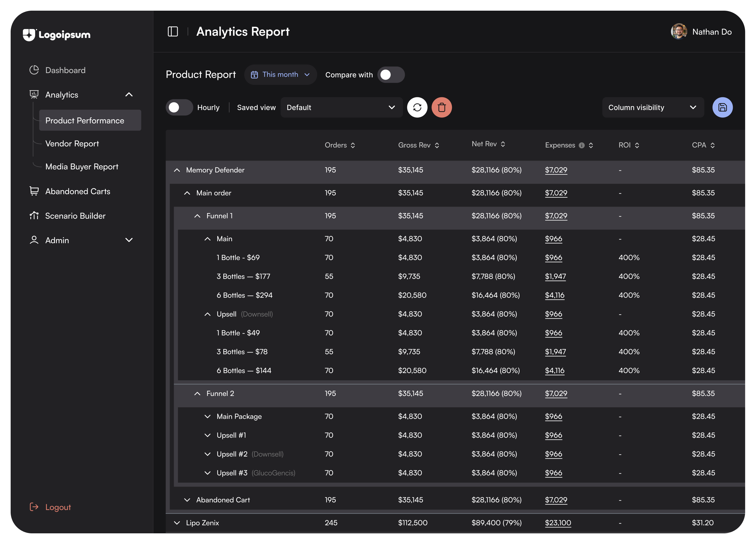Click the $23,100 expenses link
This screenshot has height=544, width=756.
pyautogui.click(x=558, y=523)
